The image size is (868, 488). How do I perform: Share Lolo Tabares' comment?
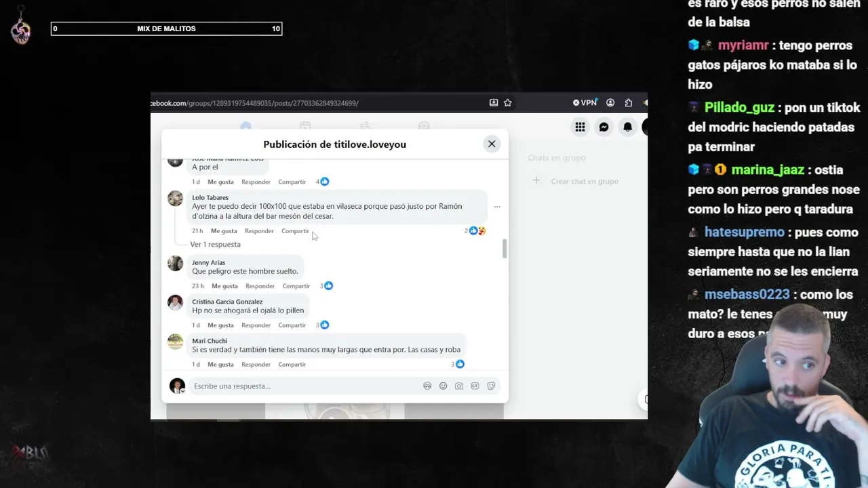295,231
